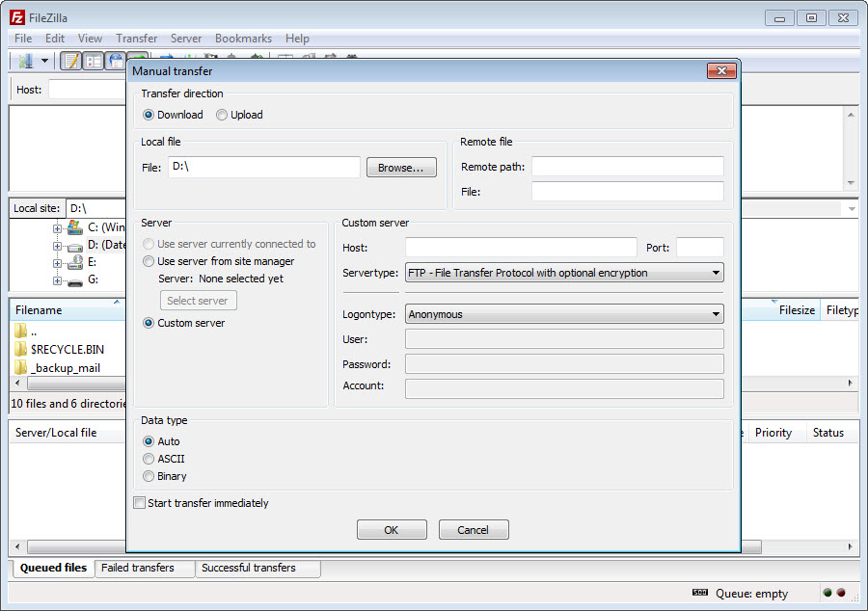This screenshot has width=868, height=611.
Task: Click the D: data drive icon
Action: [74, 246]
